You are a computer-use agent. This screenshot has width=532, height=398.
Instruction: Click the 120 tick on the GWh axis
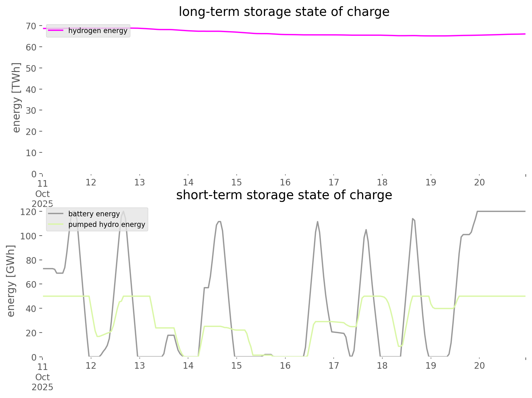pyautogui.click(x=28, y=212)
